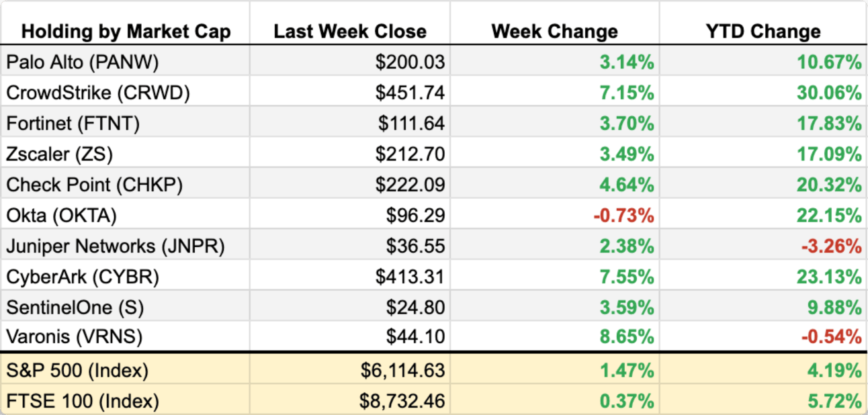
Task: Select Varonis YTD change -0.54%
Action: 831,335
